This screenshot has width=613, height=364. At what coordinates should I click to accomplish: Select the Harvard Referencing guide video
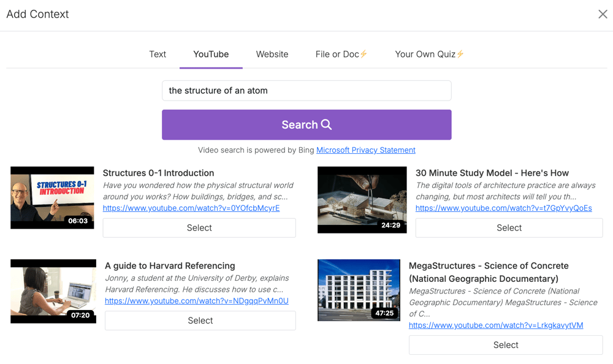[200, 320]
